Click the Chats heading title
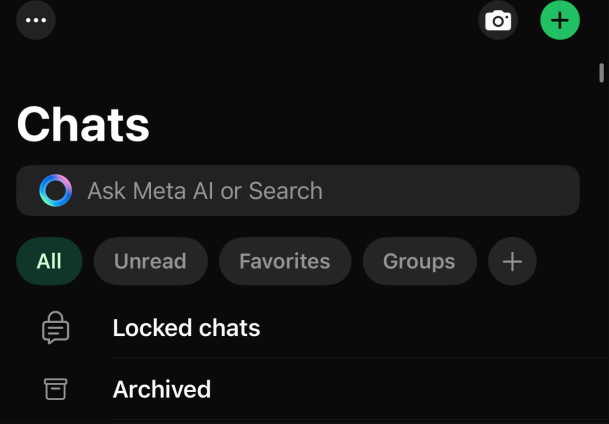The width and height of the screenshot is (609, 424). point(84,124)
